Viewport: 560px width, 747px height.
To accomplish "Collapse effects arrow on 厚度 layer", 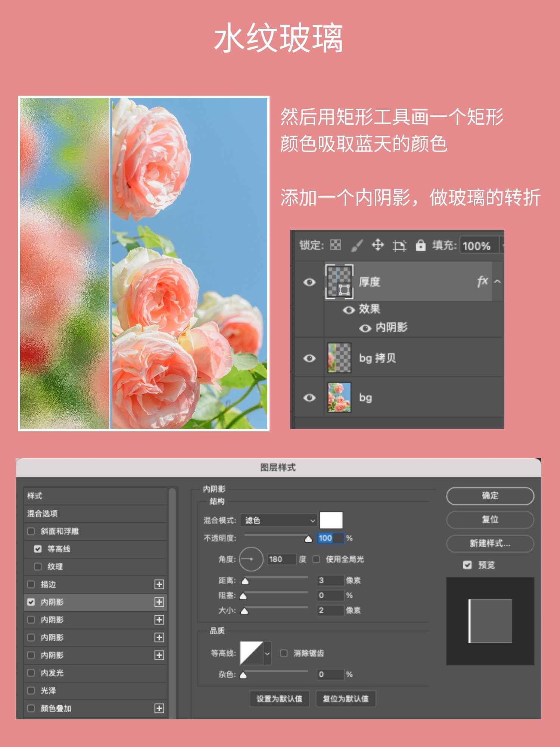I will [497, 282].
